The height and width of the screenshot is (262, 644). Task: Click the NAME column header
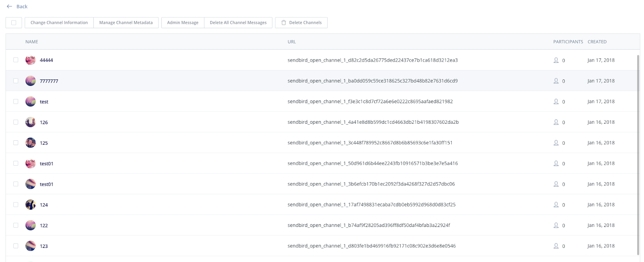tap(32, 42)
